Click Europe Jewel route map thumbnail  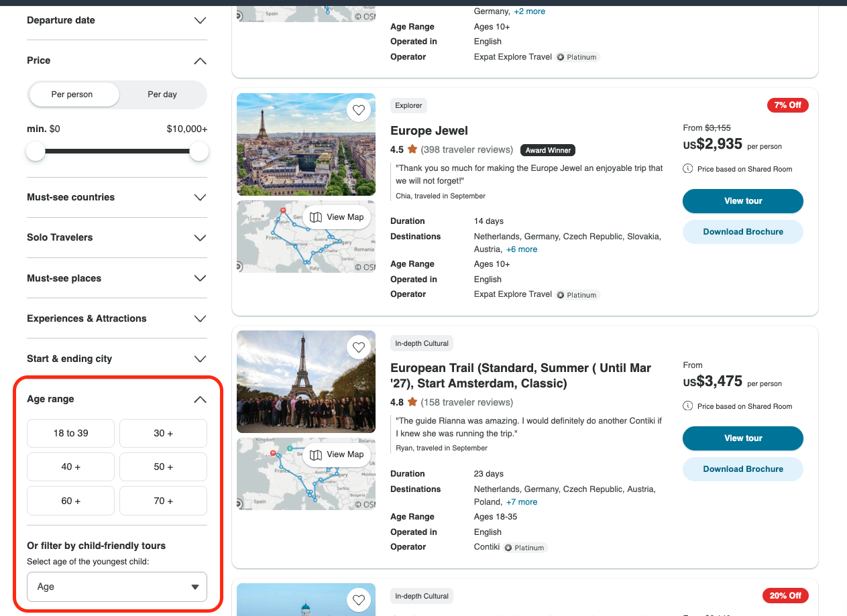click(x=306, y=237)
